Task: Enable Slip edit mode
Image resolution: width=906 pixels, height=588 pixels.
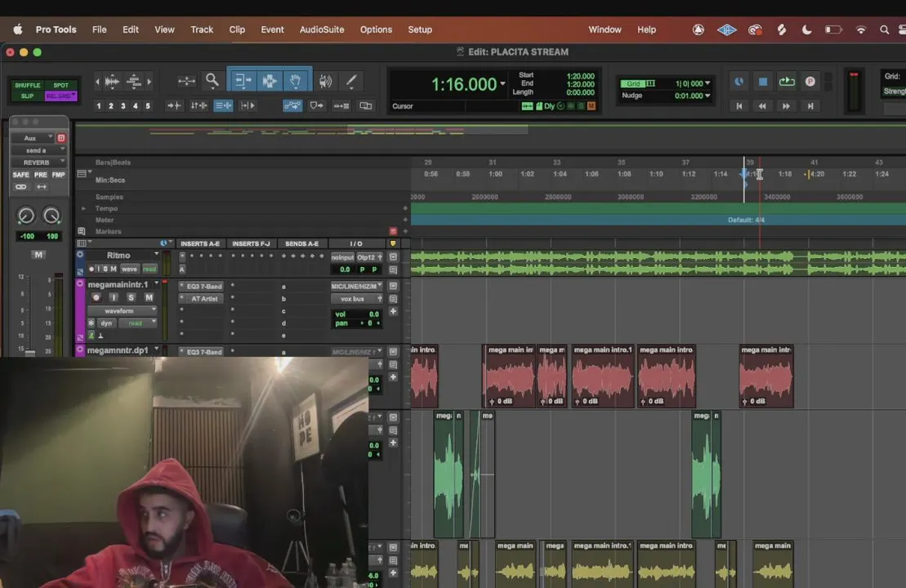Action: [x=27, y=96]
